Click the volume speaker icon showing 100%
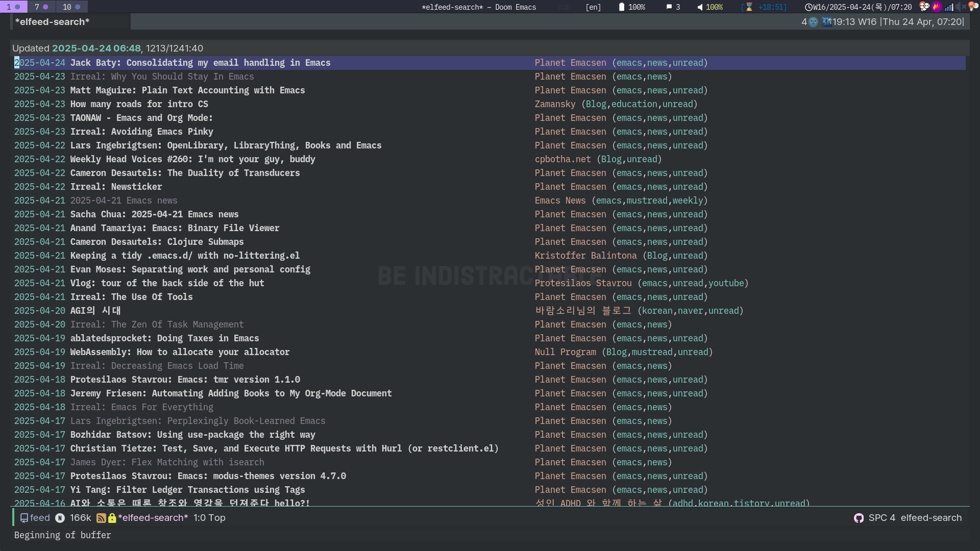The image size is (980, 551). [x=700, y=7]
